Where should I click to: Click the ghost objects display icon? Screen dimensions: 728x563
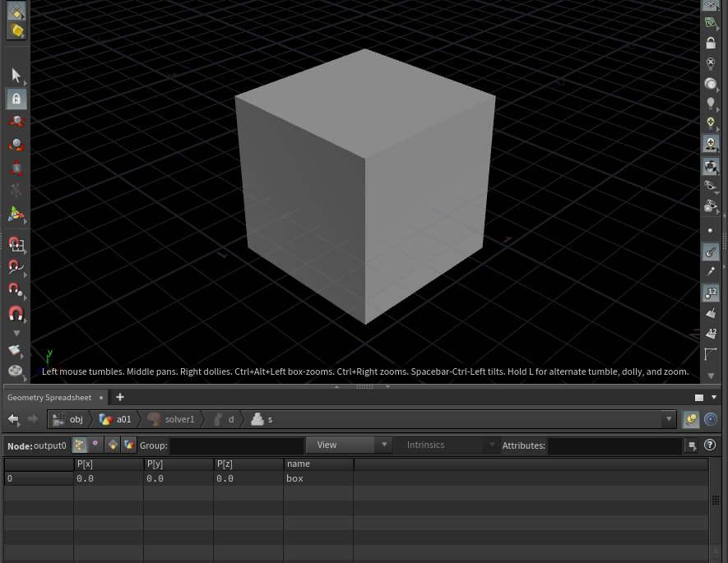(x=711, y=206)
